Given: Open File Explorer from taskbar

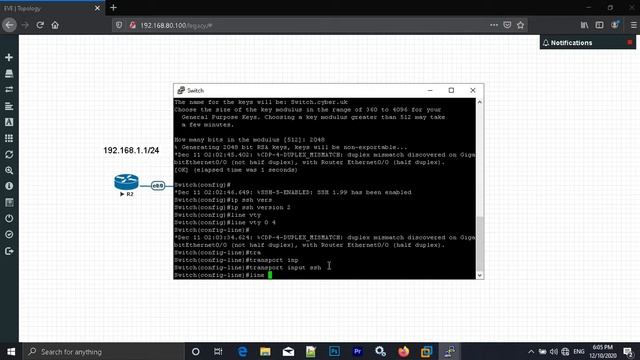Looking at the screenshot, I should click(x=265, y=351).
